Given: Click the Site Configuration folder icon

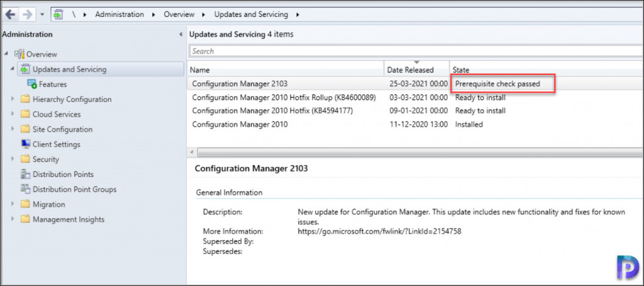Looking at the screenshot, I should (25, 129).
